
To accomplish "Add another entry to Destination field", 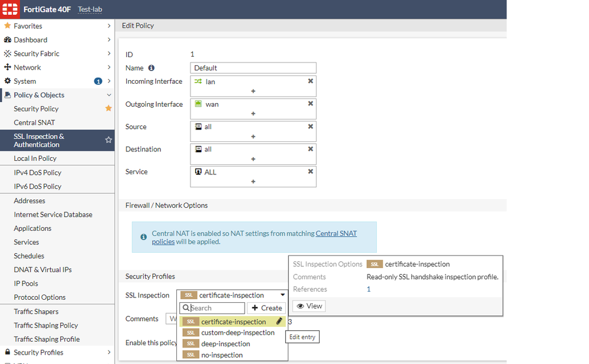I will 253,159.
